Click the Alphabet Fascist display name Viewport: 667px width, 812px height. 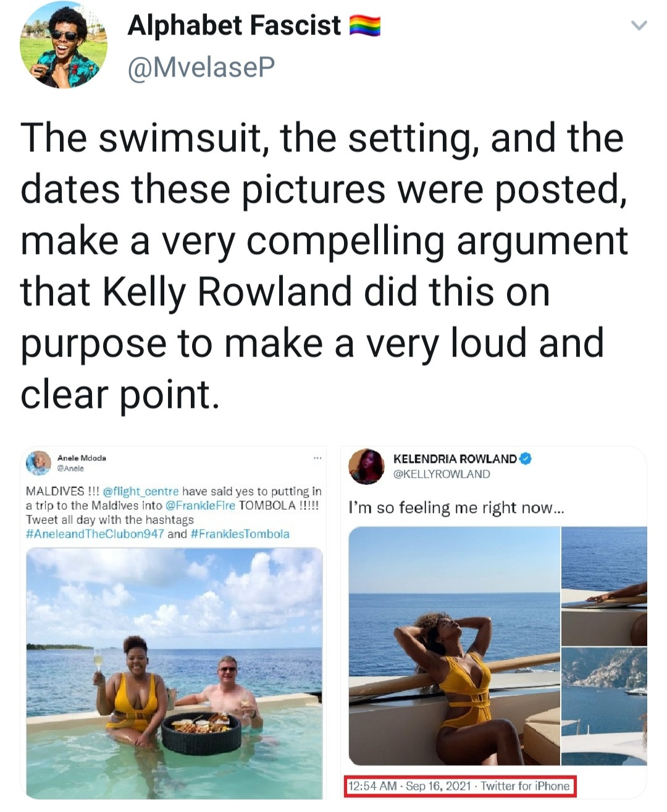(234, 25)
